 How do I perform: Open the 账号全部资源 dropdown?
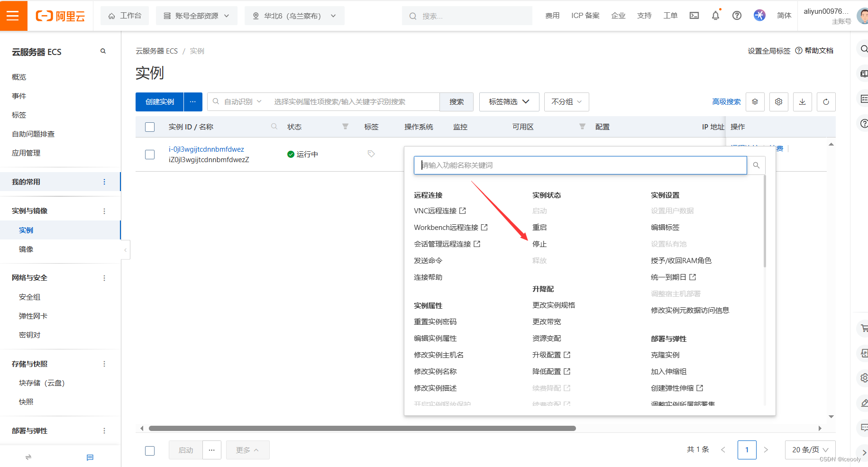tap(197, 16)
